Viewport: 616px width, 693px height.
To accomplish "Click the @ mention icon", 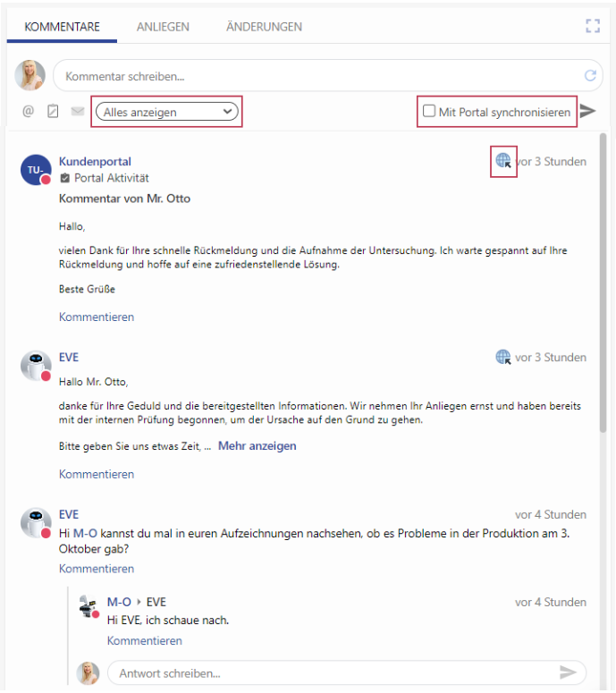I will pyautogui.click(x=28, y=111).
